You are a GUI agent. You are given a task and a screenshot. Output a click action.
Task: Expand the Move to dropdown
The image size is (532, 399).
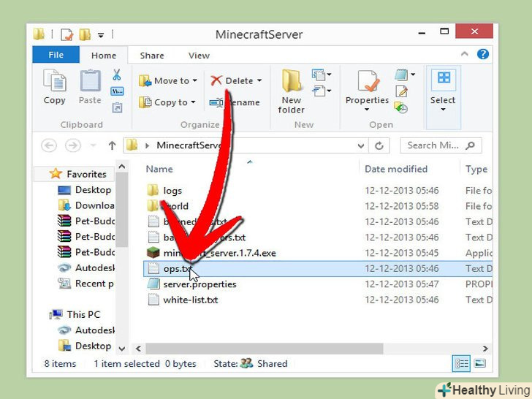tap(194, 80)
